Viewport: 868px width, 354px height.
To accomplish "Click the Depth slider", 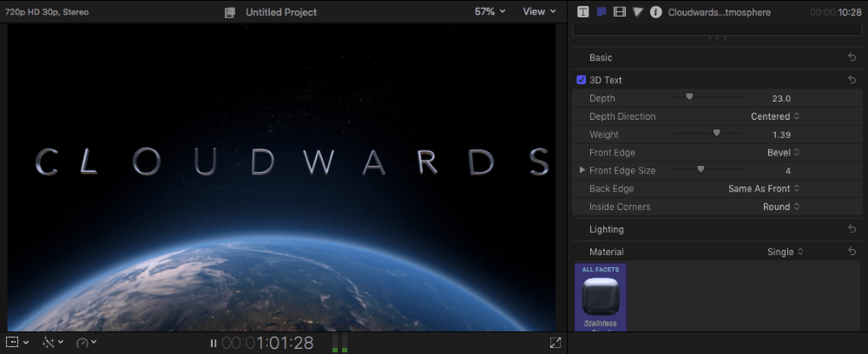I will (x=707, y=97).
